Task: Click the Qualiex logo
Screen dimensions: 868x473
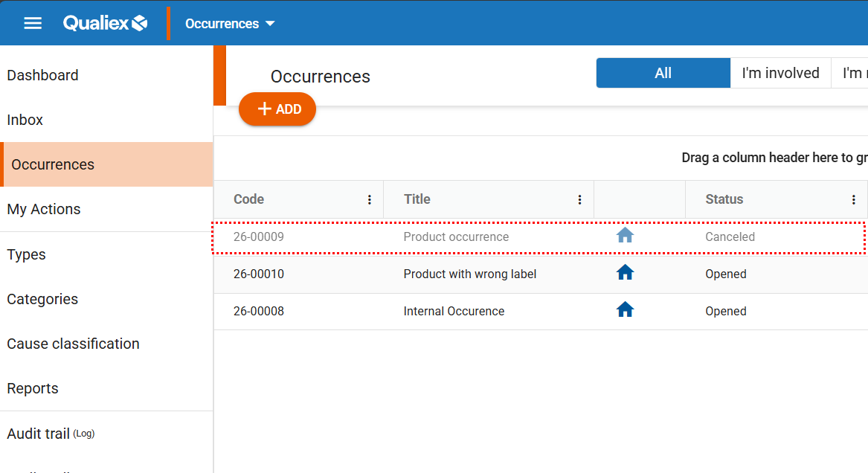Action: point(105,23)
